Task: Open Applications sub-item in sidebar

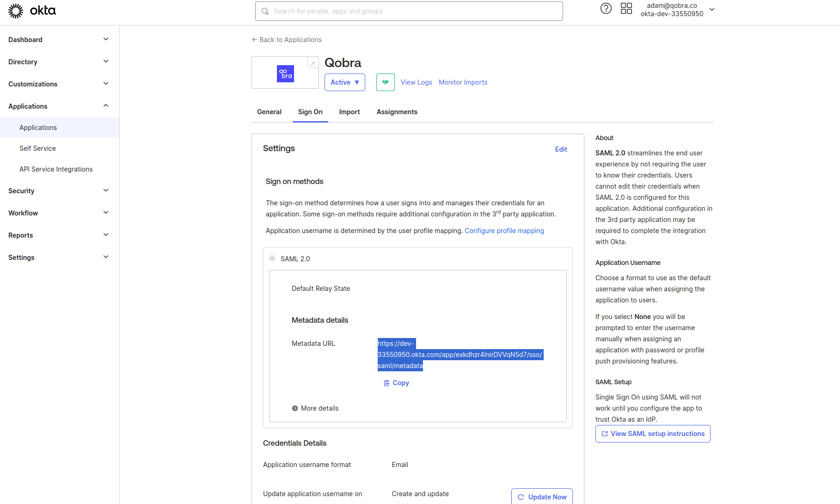Action: click(59, 128)
